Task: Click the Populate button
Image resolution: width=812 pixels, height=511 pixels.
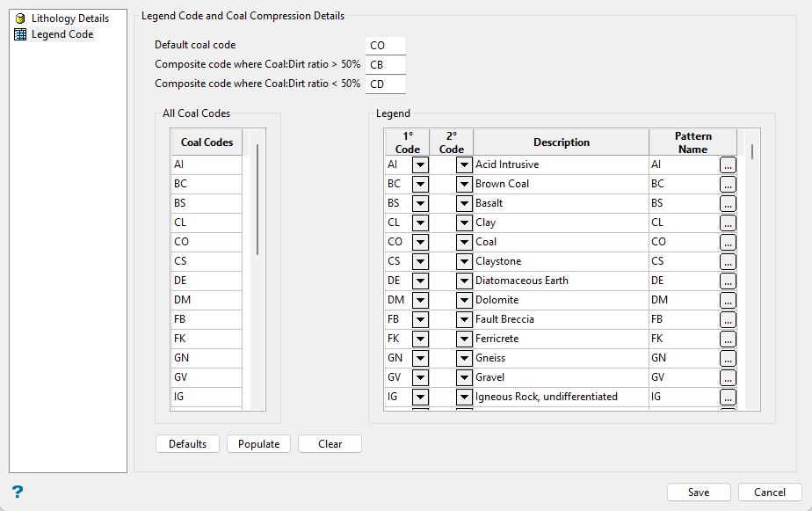Action: click(258, 444)
